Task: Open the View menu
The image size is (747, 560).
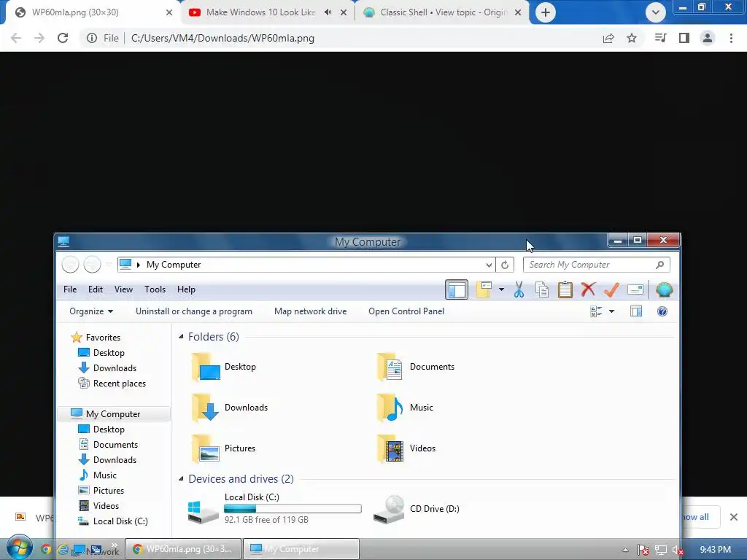Action: pos(123,289)
